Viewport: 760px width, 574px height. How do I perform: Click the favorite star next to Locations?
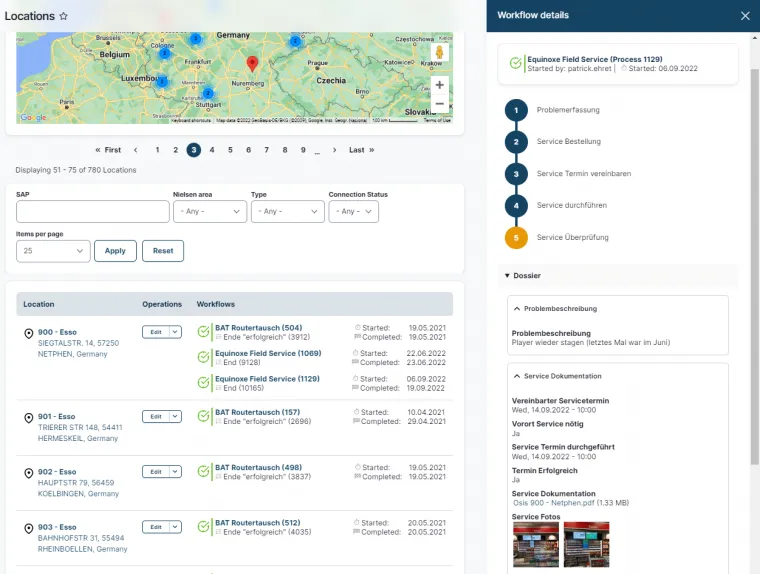63,16
